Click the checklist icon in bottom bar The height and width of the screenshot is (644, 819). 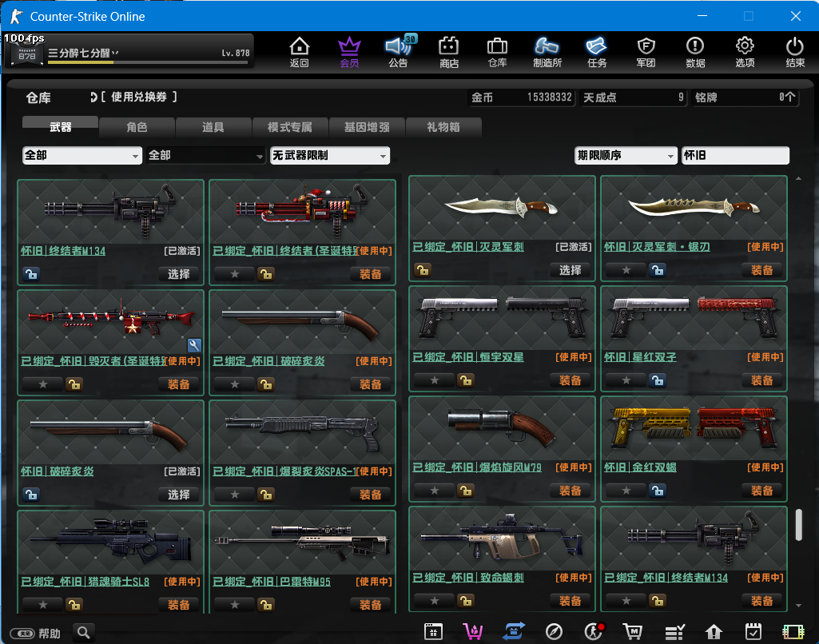[x=675, y=632]
